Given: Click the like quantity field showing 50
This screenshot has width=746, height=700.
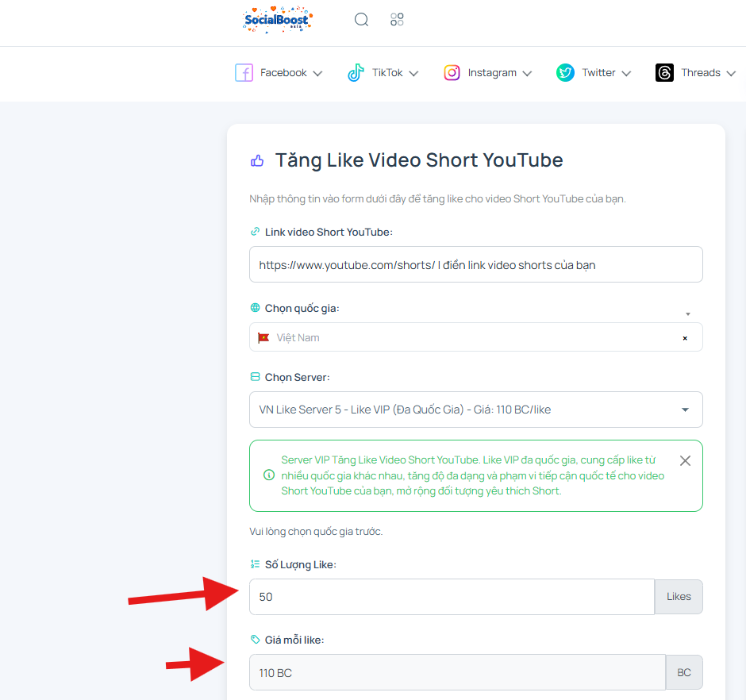Looking at the screenshot, I should (x=452, y=597).
